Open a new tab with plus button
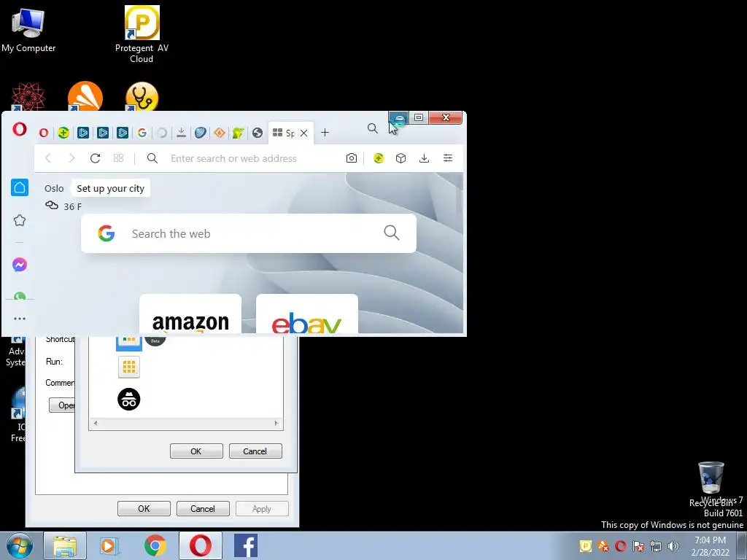 point(325,133)
